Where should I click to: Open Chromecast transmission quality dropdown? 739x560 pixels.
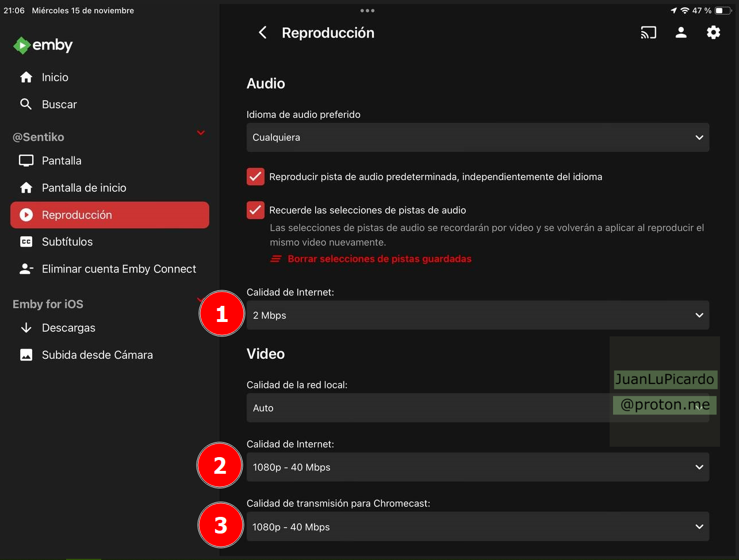coord(477,527)
